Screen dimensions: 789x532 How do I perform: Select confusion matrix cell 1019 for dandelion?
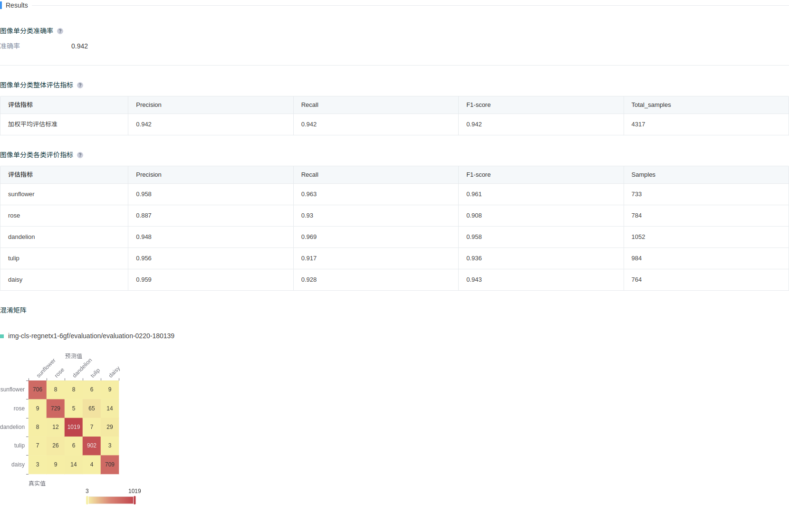[74, 427]
